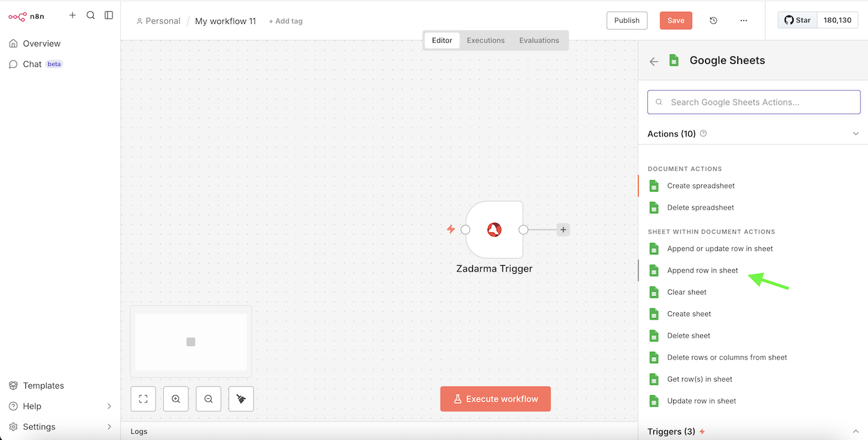
Task: Focus the Search Google Sheets Actions field
Action: pos(754,102)
